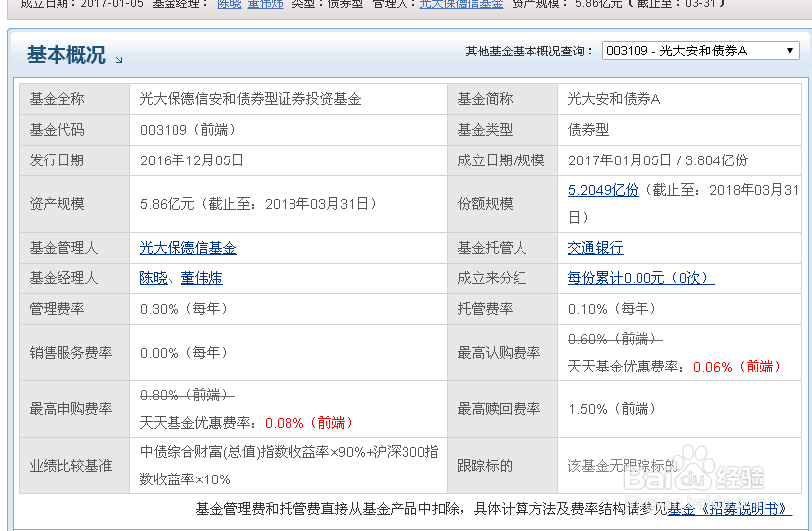The image size is (812, 531).
Task: Select fund full name 光大保德信安和债券型证券投资基金
Action: (250, 99)
